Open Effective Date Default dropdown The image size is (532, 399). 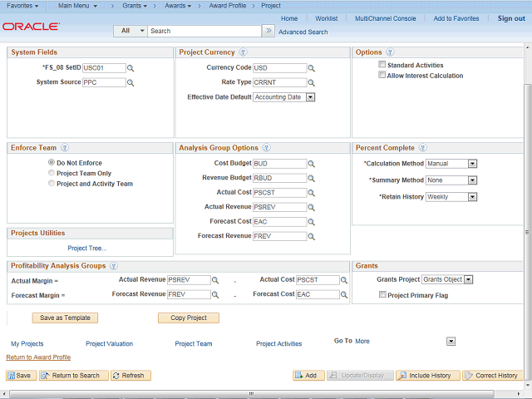click(x=311, y=97)
